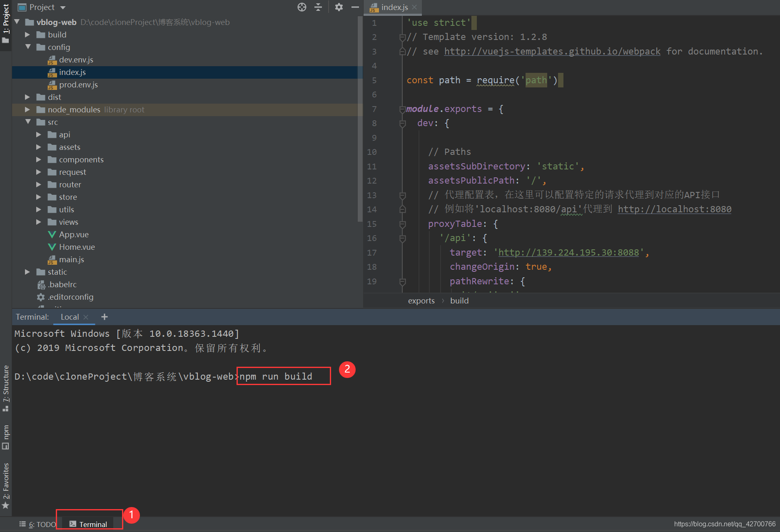Close the index.js editor tab
This screenshot has width=780, height=532.
pyautogui.click(x=414, y=7)
